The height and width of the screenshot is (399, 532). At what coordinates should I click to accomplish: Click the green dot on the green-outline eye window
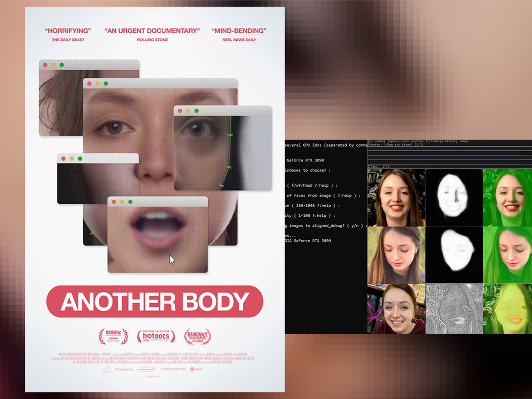(x=196, y=110)
